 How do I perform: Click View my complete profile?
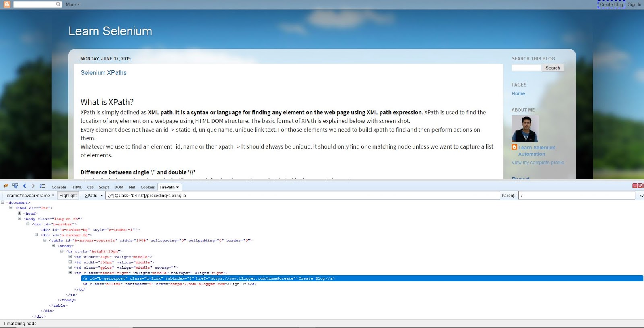point(538,163)
